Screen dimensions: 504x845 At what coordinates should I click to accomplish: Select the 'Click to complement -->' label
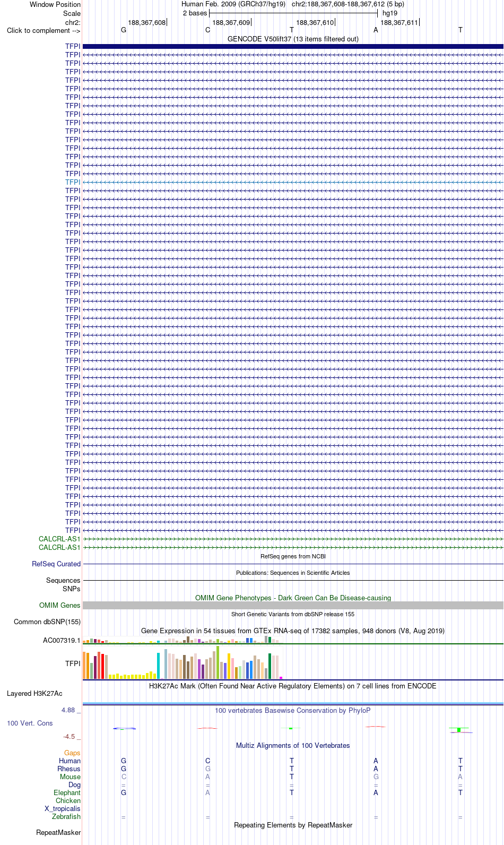(44, 30)
